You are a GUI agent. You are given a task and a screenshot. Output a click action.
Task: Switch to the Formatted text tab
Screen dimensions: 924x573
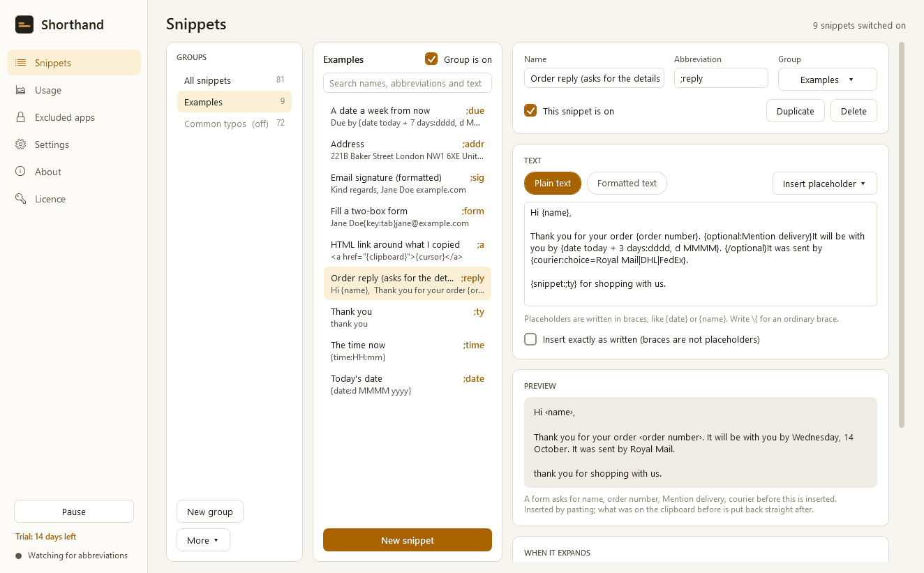627,184
